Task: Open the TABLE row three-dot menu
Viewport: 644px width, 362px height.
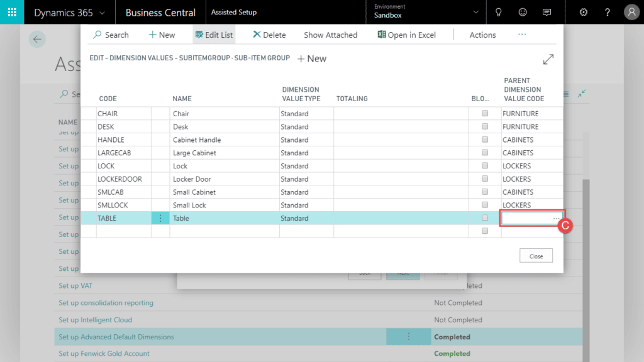Action: [160, 218]
